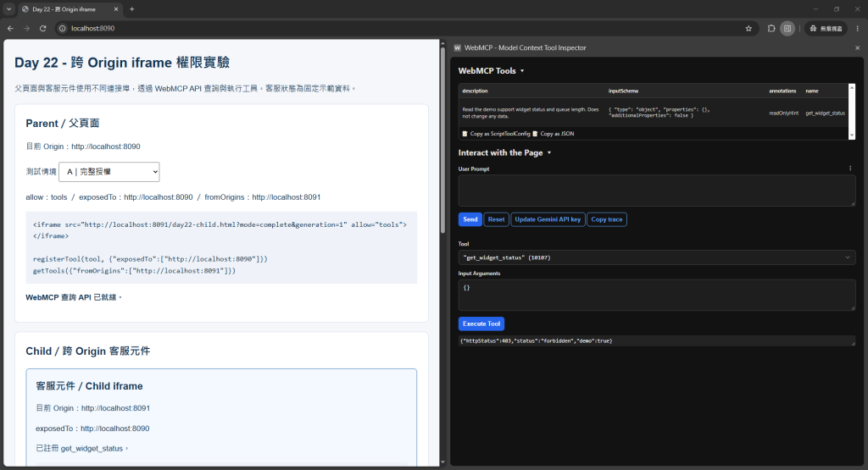The height and width of the screenshot is (470, 868).
Task: Go back using browser back arrow
Action: pos(10,28)
